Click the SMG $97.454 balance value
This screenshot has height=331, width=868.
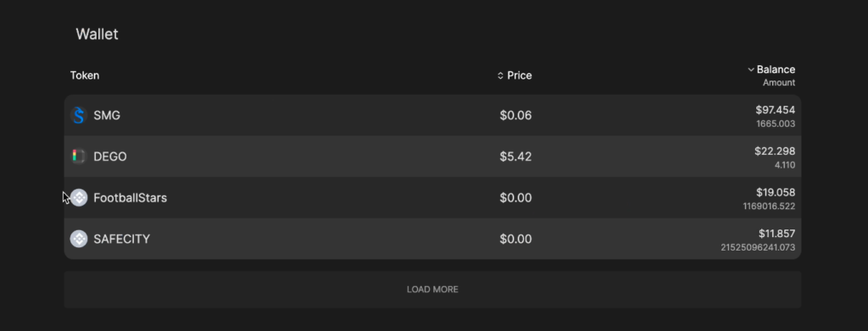(775, 110)
